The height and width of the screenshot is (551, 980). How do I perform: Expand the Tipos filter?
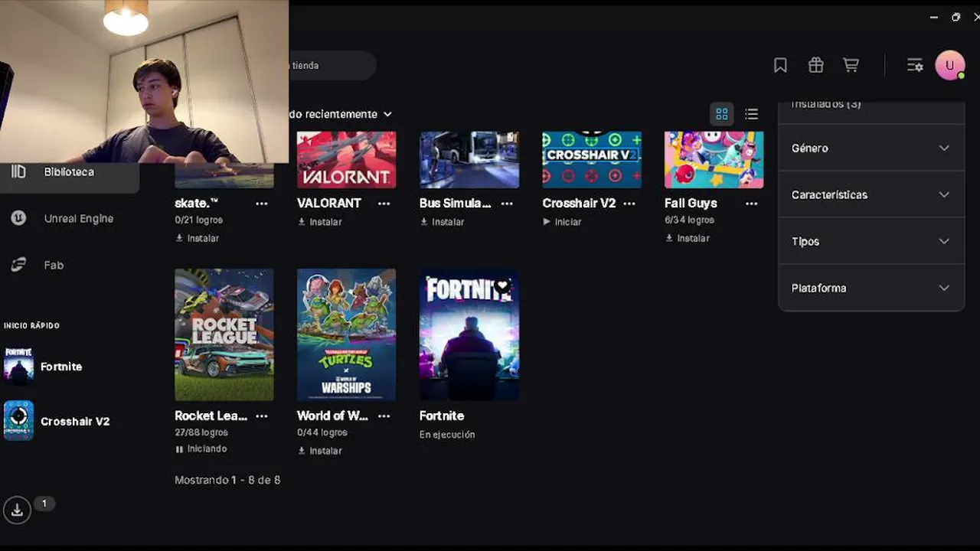(x=871, y=242)
